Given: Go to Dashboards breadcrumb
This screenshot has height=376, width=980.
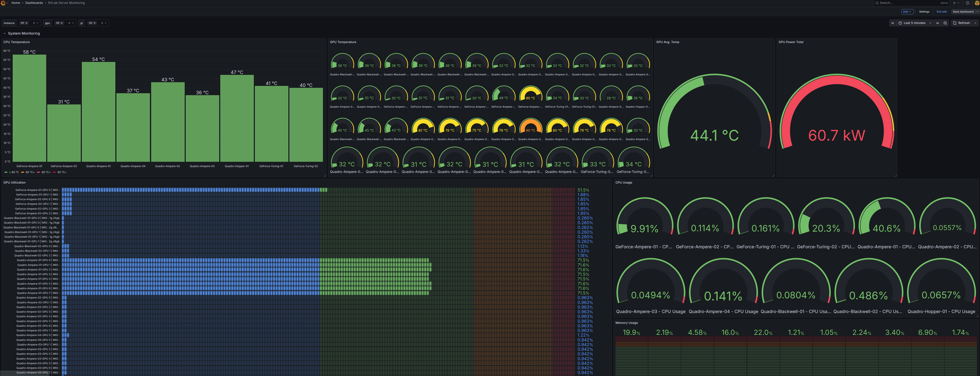Looking at the screenshot, I should click(x=34, y=3).
